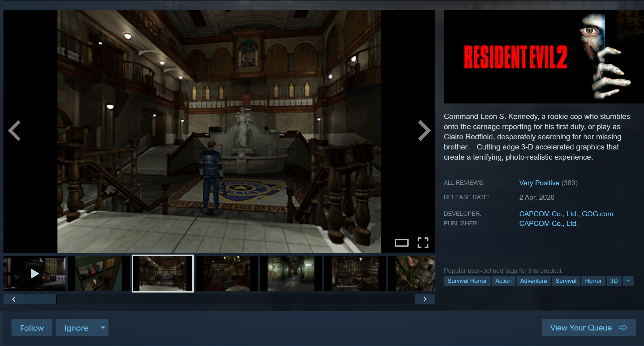The image size is (644, 346).
Task: Open the GOG.com developer page
Action: (597, 214)
